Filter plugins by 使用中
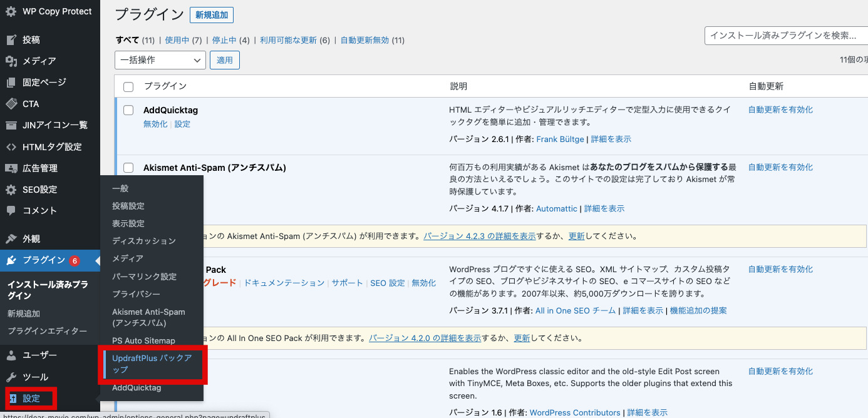This screenshot has height=418, width=868. [177, 40]
